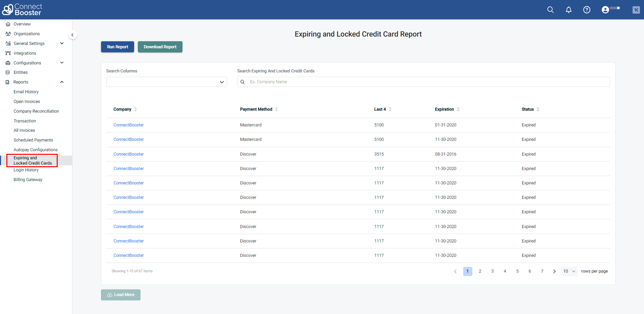Click the Load More button
Screen dimensions: 644x314
[121, 295]
